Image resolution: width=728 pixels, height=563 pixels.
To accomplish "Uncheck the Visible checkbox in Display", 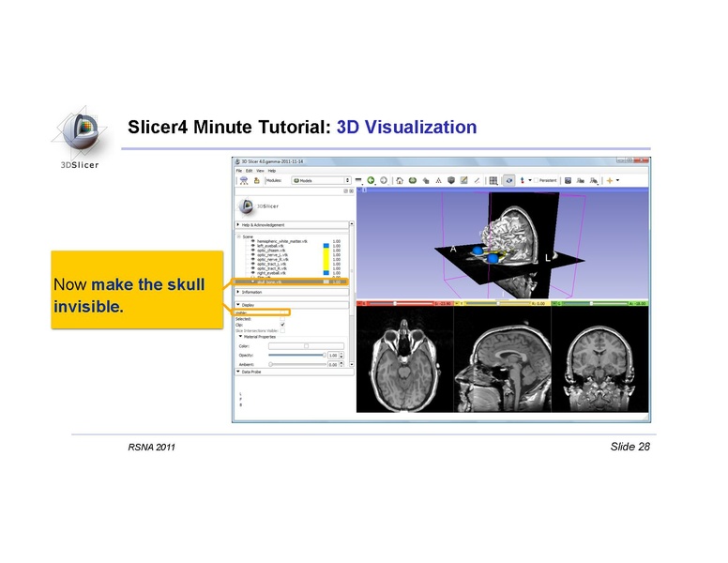I will 282,313.
